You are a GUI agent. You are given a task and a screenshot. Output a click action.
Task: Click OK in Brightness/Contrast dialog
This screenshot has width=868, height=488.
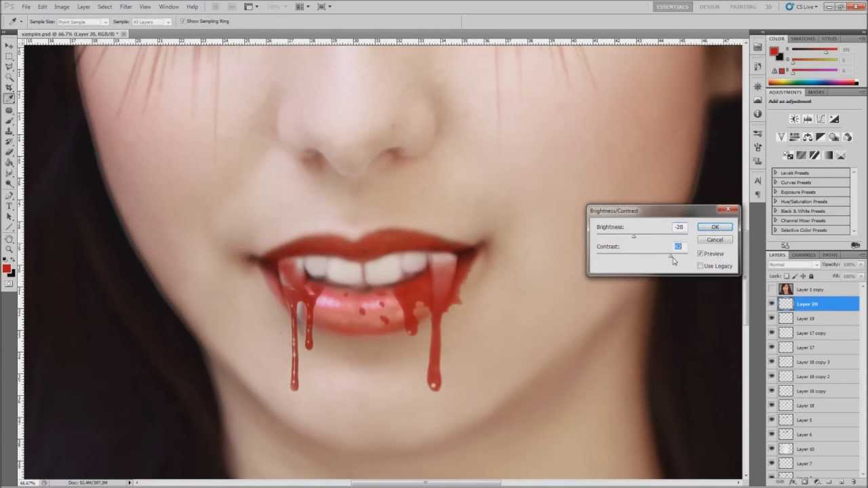click(715, 227)
